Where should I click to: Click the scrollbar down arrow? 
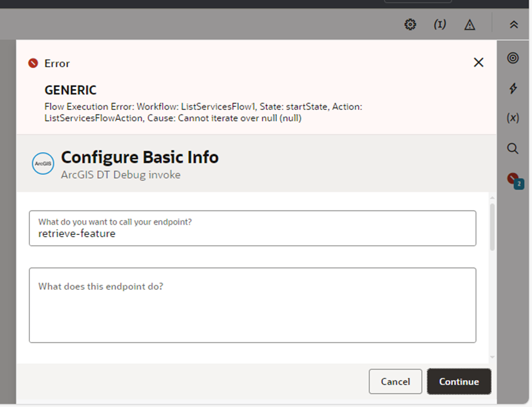click(x=492, y=357)
